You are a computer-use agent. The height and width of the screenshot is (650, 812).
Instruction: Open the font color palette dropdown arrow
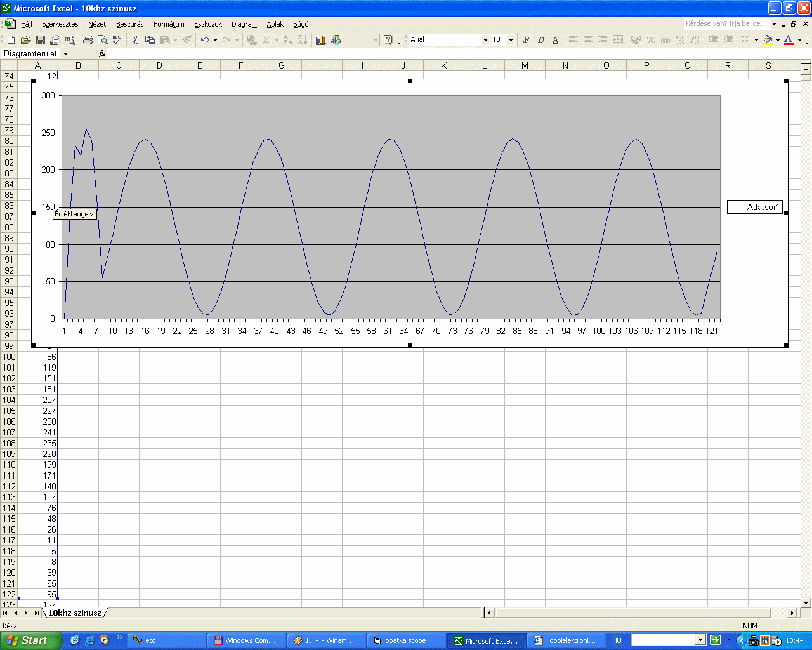(799, 40)
